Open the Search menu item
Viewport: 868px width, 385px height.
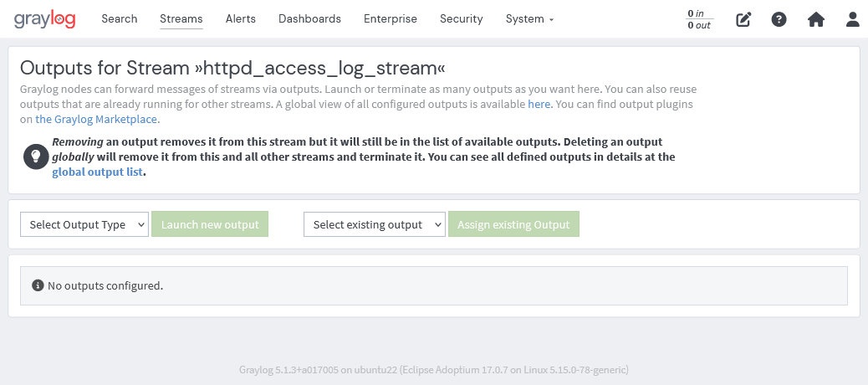pos(120,18)
